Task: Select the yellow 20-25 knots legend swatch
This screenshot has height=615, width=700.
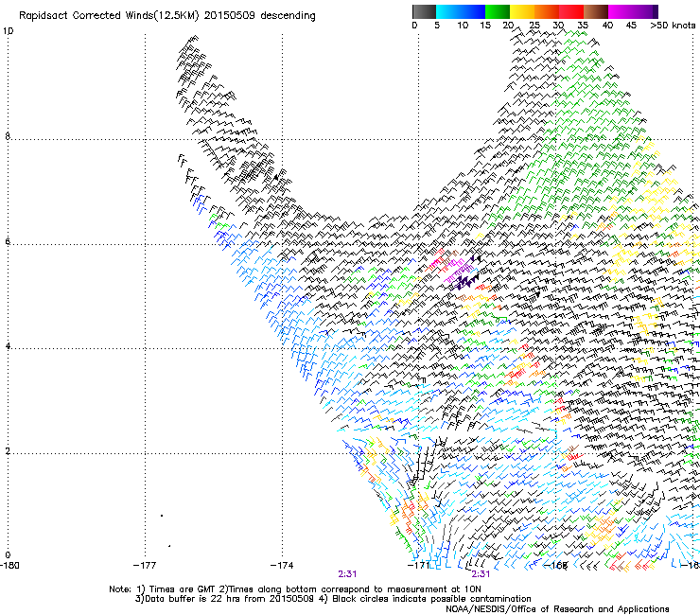Action: click(522, 11)
